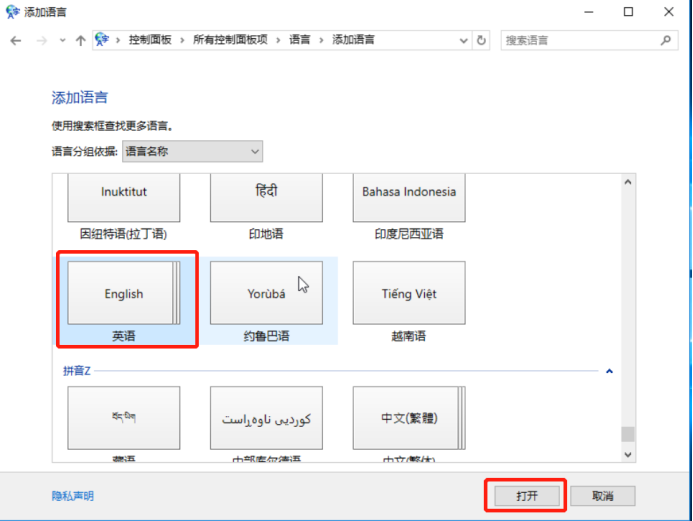
Task: Click the scrollbar down arrow in language list
Action: click(628, 455)
